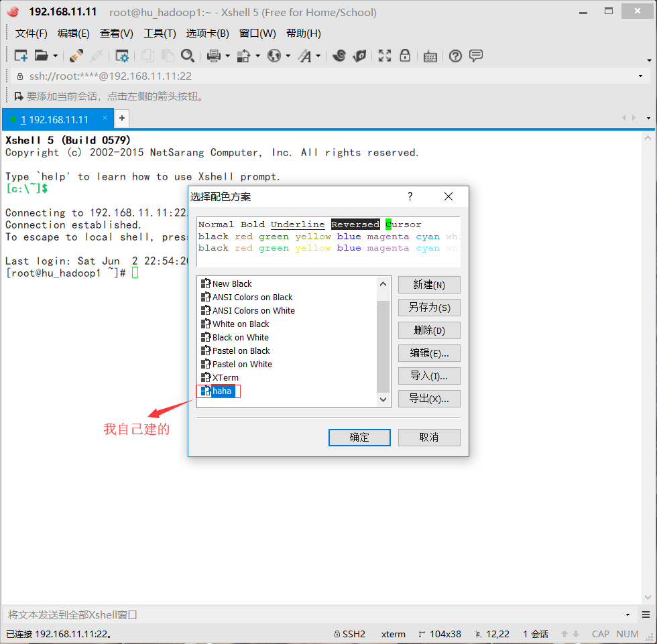Click the 导入(I)... button
The height and width of the screenshot is (644, 657).
click(x=429, y=375)
